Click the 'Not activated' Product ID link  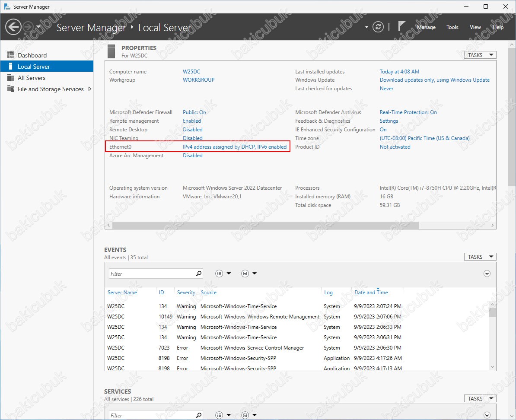[395, 147]
